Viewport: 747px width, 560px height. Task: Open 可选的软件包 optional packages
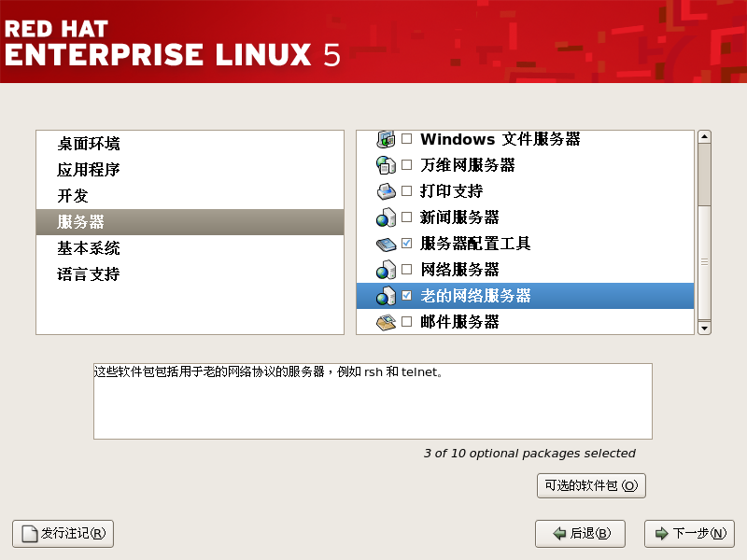(x=591, y=485)
